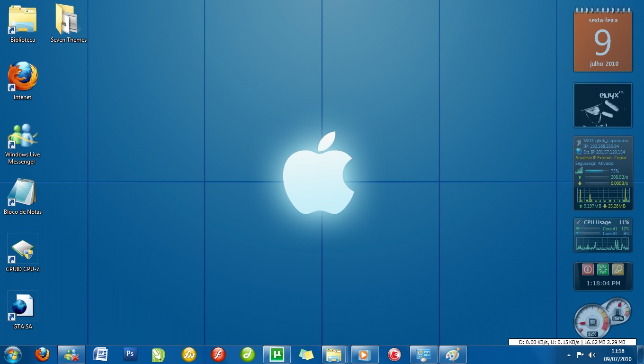Show hidden system tray icons arrow
This screenshot has height=364, width=644.
(x=569, y=355)
